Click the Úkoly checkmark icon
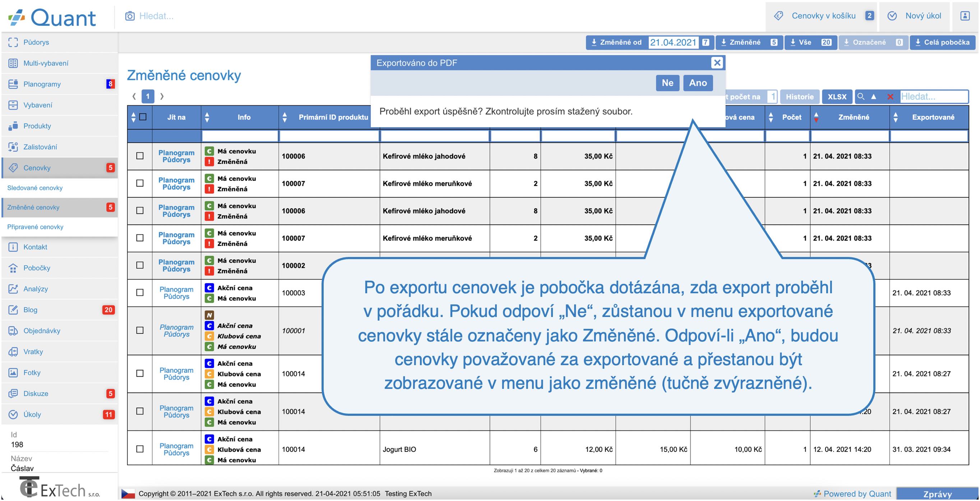 coord(13,415)
